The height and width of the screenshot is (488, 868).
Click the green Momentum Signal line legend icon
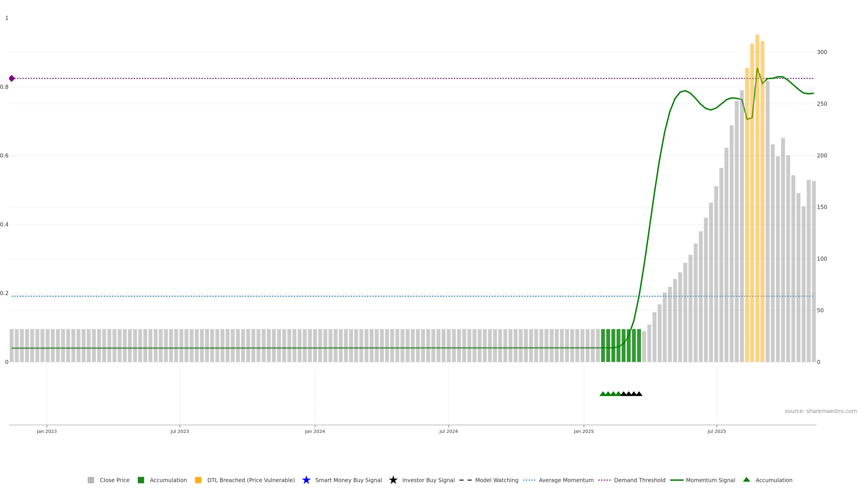[x=677, y=480]
